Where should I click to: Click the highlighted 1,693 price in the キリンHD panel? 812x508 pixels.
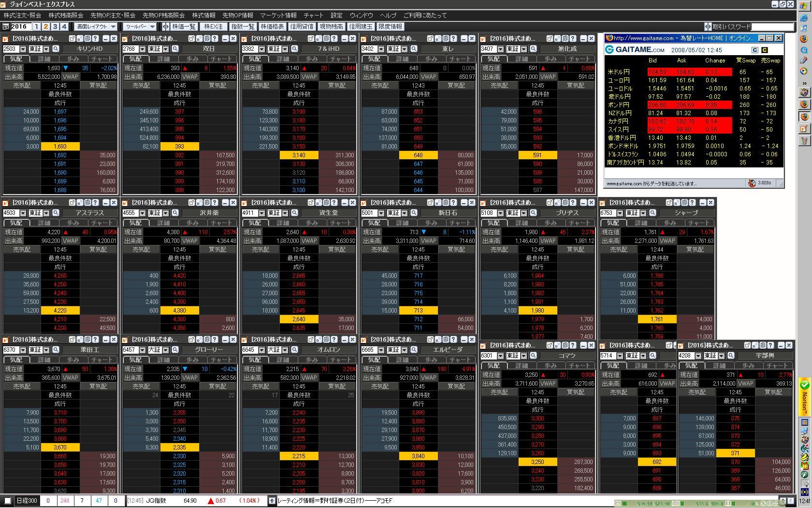click(x=60, y=147)
